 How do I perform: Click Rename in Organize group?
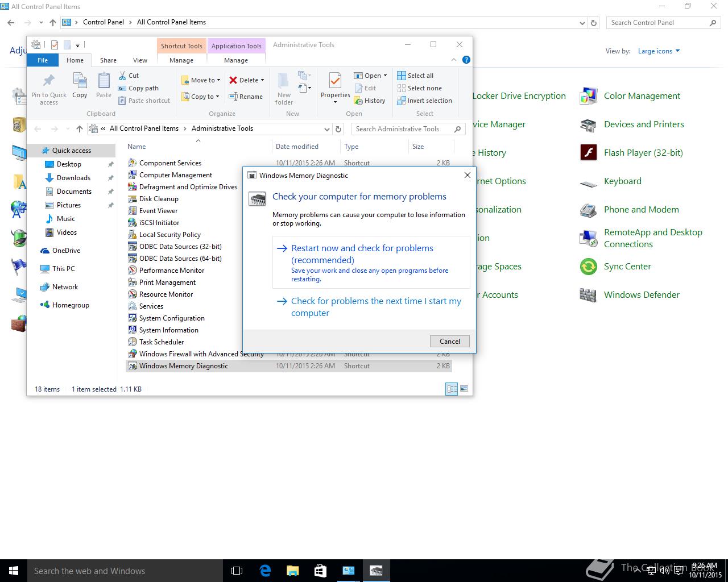pos(246,97)
